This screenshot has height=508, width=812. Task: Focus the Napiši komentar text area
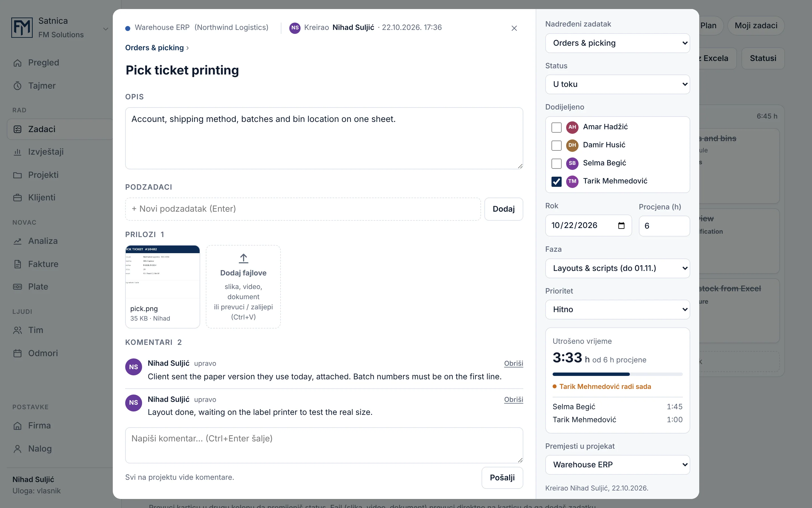click(324, 446)
